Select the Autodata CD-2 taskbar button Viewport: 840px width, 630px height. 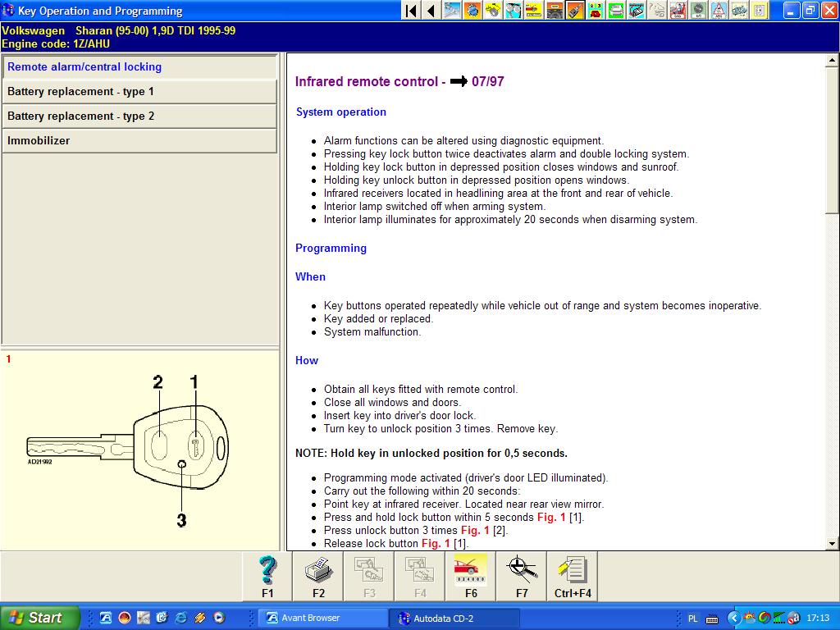[x=456, y=619]
